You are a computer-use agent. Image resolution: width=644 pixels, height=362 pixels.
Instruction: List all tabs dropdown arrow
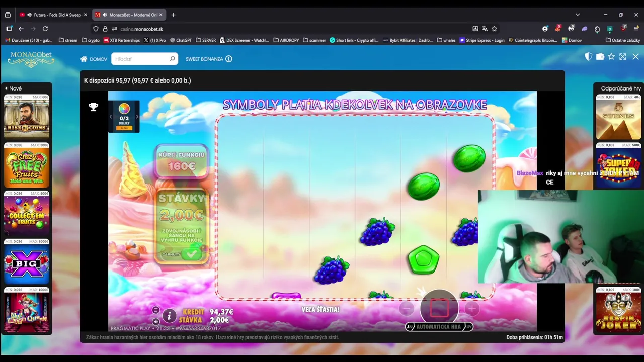point(578,15)
